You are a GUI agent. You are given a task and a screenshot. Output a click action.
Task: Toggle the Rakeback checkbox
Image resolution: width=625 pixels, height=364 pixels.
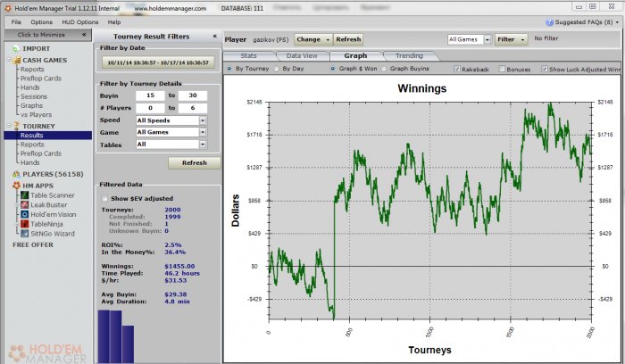[457, 69]
